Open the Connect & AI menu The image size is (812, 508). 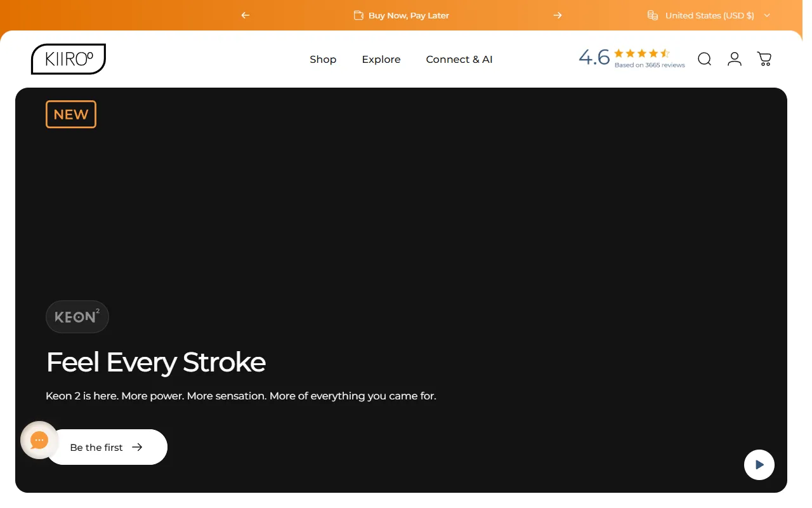(459, 59)
